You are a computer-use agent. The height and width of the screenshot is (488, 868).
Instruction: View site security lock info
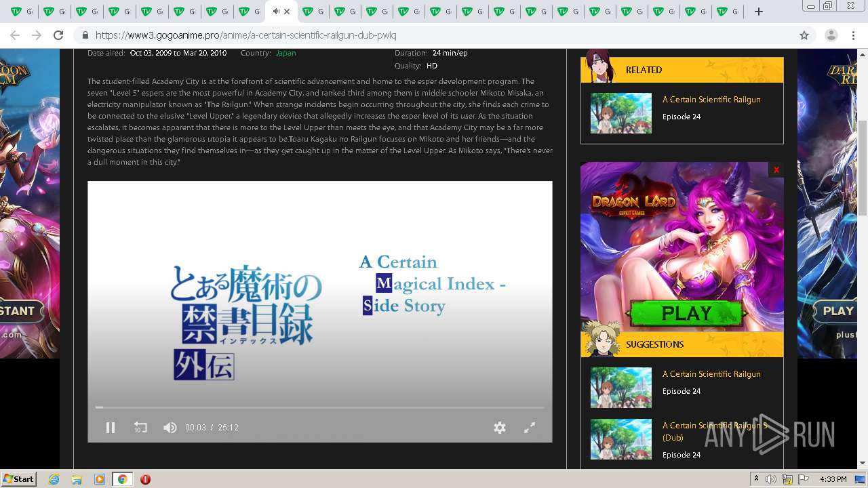[x=85, y=35]
